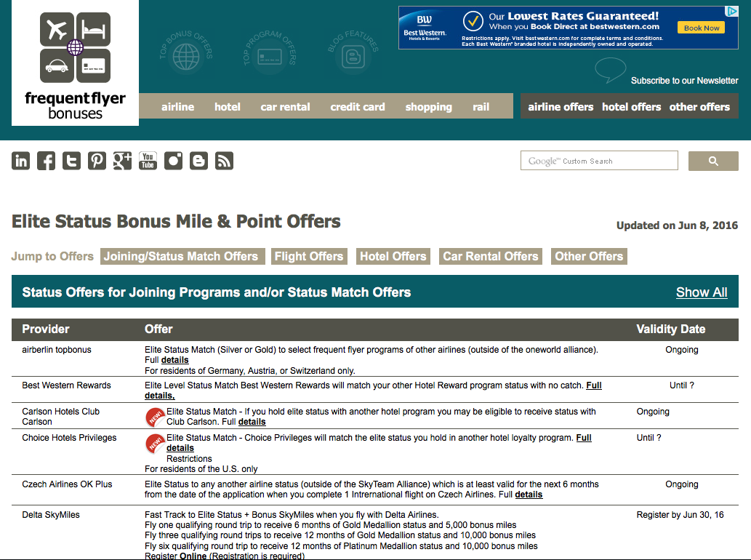Click the search magnifier button
Viewport: 751px width, 560px height.
pos(713,161)
